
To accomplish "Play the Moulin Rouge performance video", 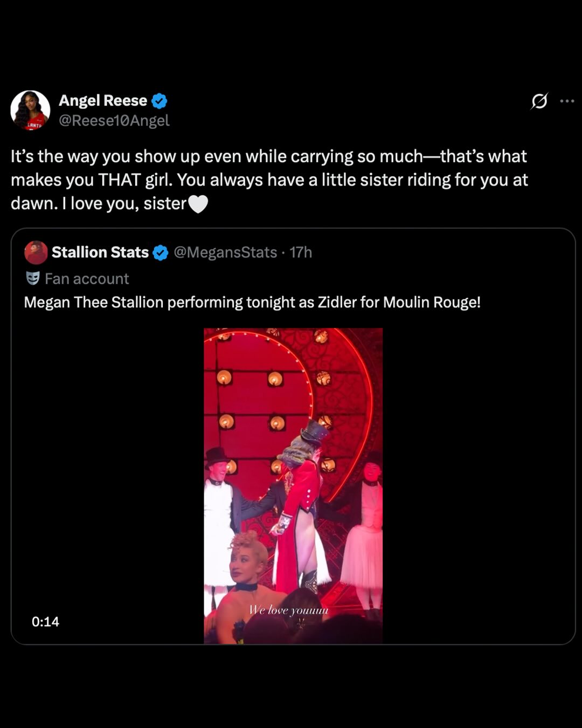I will [x=293, y=485].
